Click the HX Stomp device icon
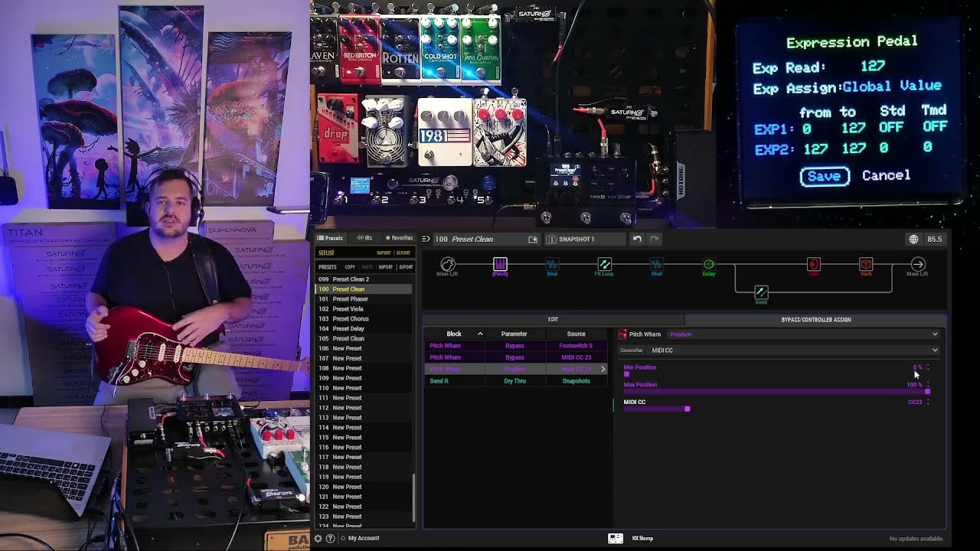 point(616,538)
